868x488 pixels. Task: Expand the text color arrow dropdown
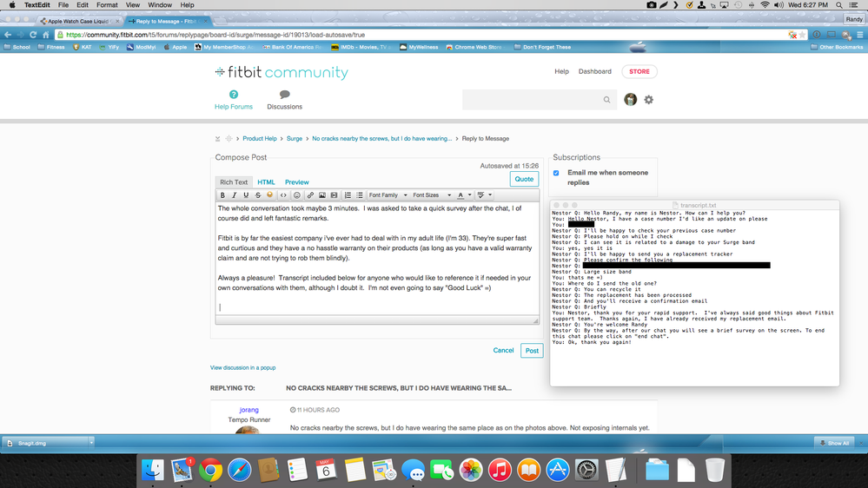pyautogui.click(x=469, y=195)
